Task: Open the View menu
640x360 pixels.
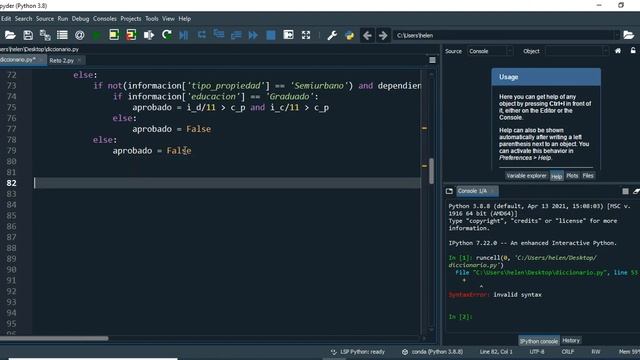Action: [168, 19]
